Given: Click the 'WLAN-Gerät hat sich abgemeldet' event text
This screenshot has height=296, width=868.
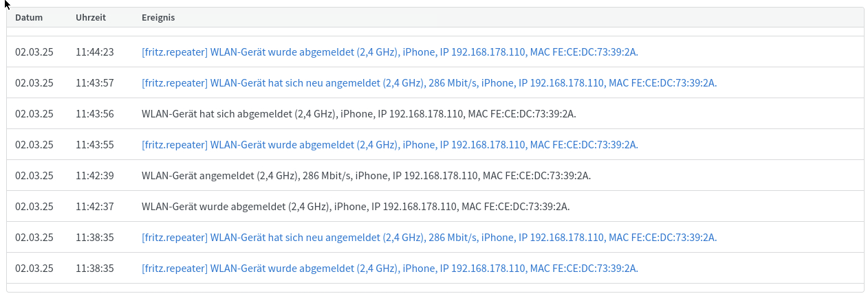Looking at the screenshot, I should click(x=359, y=114).
